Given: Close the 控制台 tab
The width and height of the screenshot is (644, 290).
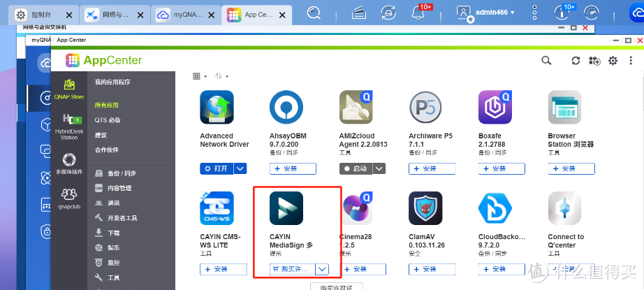Looking at the screenshot, I should pos(69,15).
